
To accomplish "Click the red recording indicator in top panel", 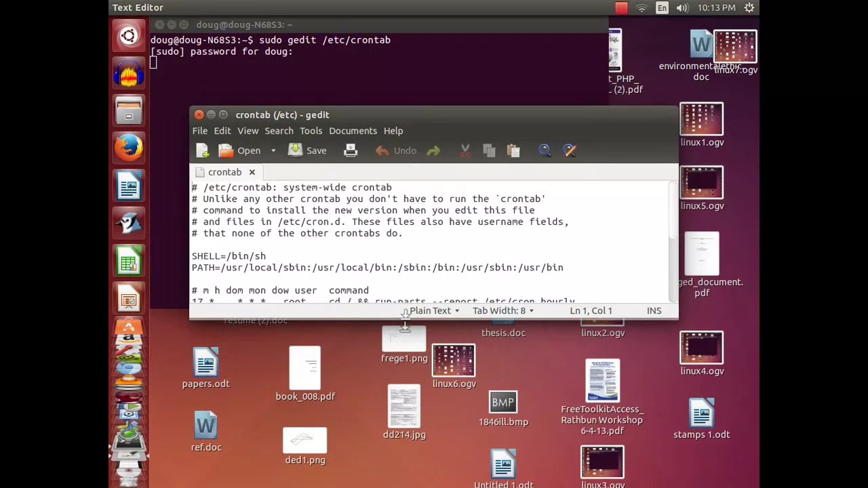I will click(621, 7).
